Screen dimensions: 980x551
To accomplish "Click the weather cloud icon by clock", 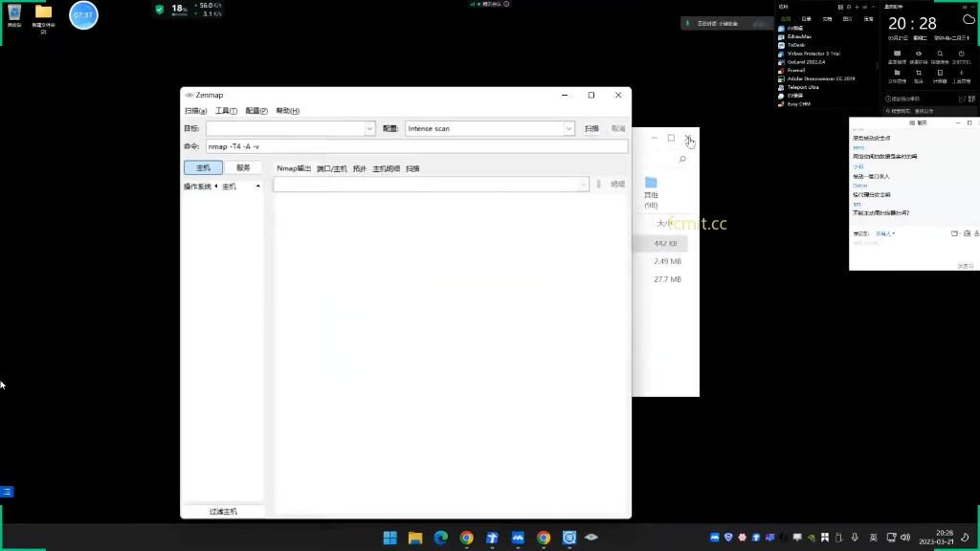I will (x=969, y=19).
